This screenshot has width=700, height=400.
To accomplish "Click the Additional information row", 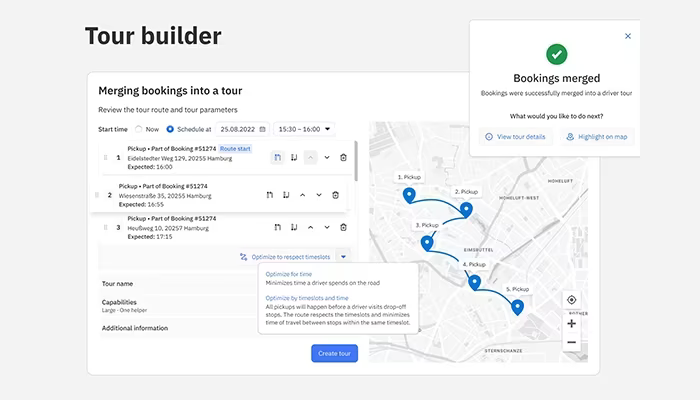I will pos(179,328).
